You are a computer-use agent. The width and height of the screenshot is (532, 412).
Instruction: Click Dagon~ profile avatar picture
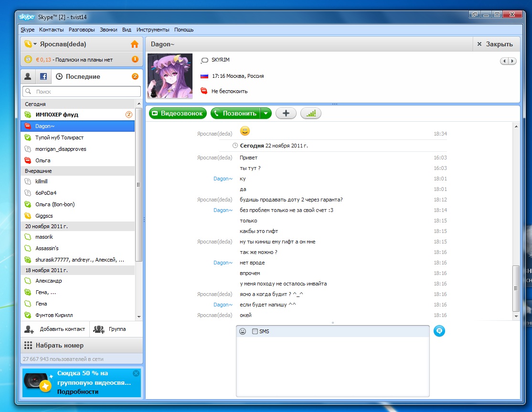(x=170, y=76)
